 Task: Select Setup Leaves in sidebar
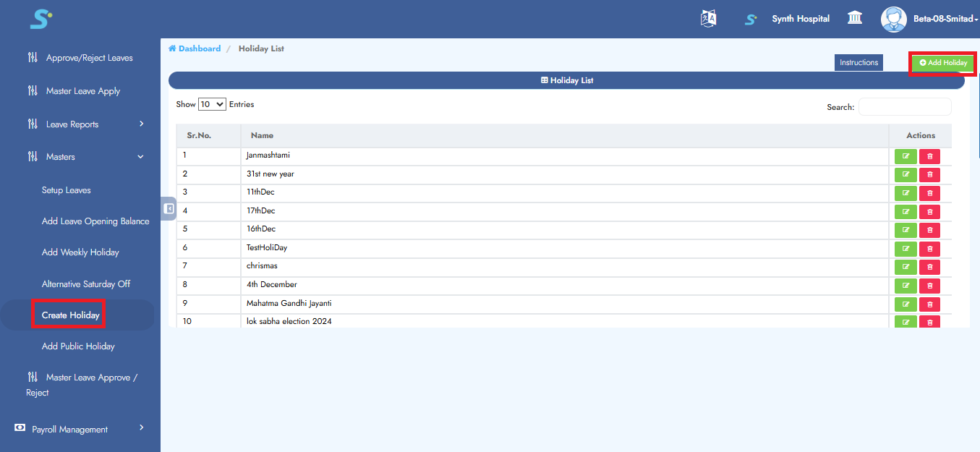click(x=66, y=190)
